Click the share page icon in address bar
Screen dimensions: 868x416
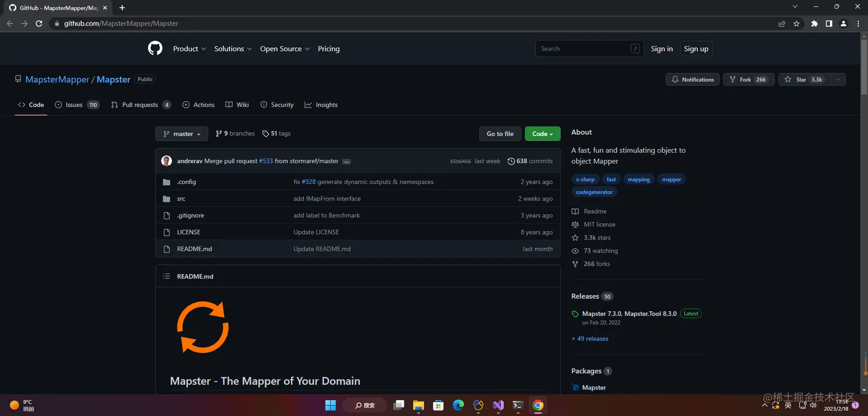click(782, 24)
